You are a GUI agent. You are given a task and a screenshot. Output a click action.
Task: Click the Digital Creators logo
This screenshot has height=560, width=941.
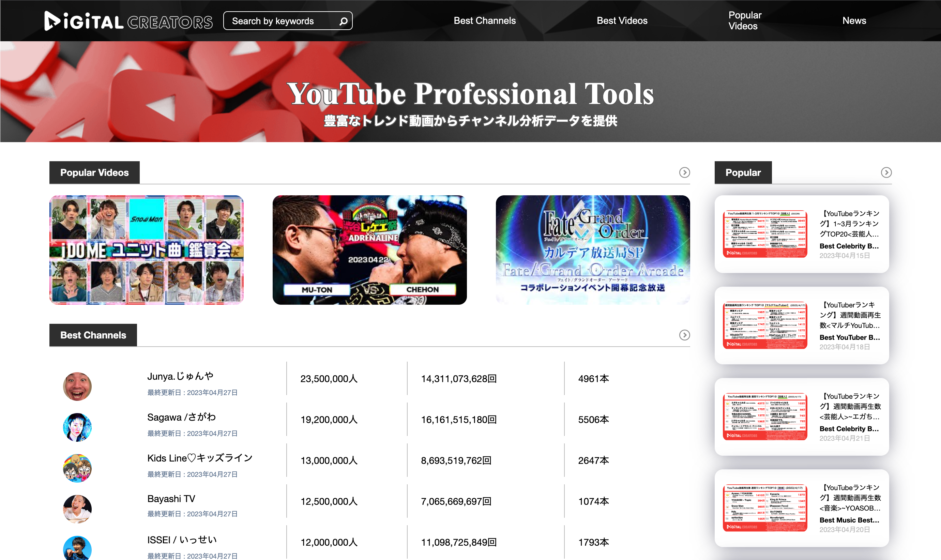128,21
